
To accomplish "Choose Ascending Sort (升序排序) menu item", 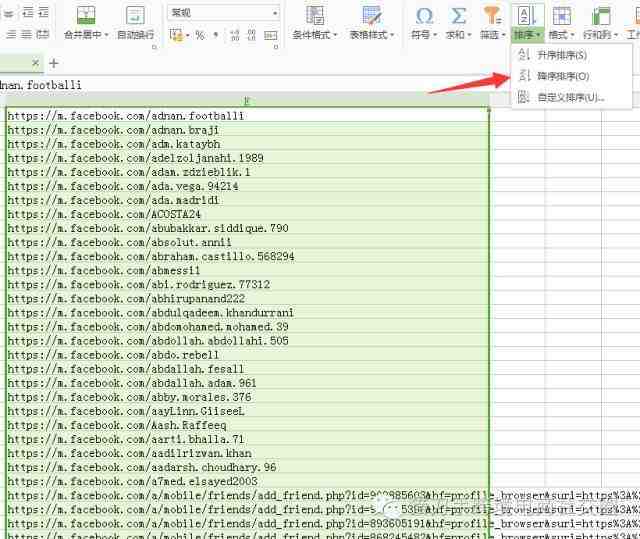I will point(571,55).
